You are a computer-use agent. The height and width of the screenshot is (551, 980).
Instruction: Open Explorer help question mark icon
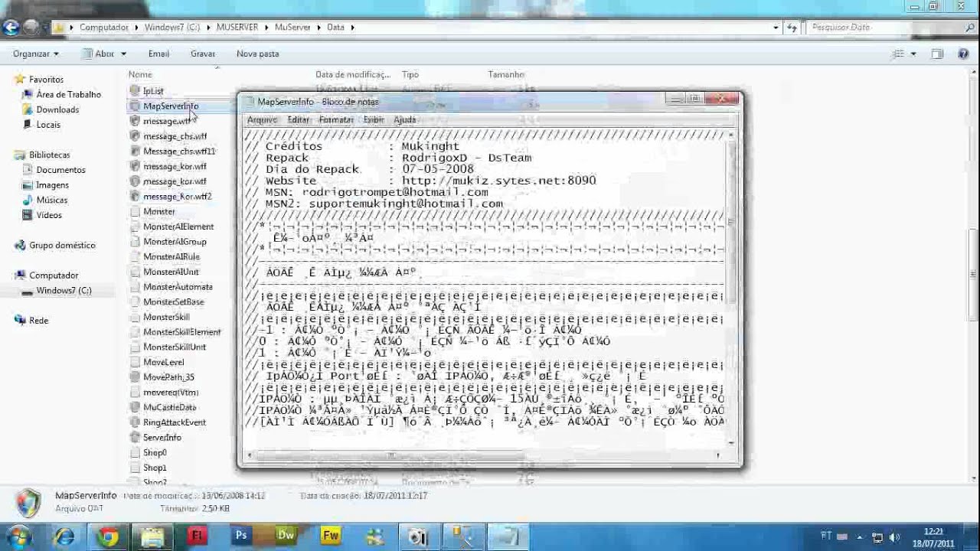(x=963, y=54)
